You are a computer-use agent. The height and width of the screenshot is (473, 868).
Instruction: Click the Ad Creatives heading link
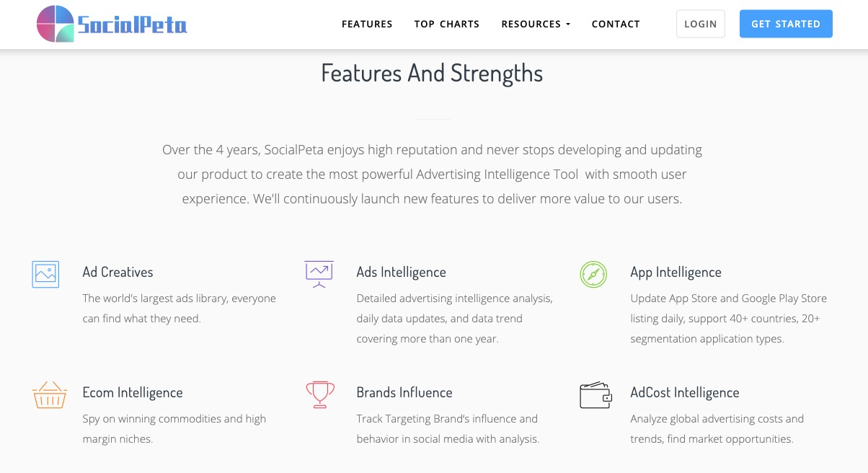point(118,272)
